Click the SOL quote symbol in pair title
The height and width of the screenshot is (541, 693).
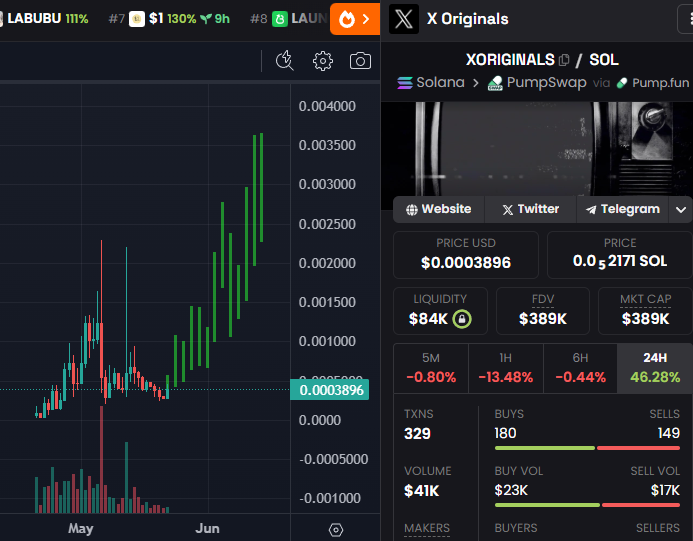(604, 60)
